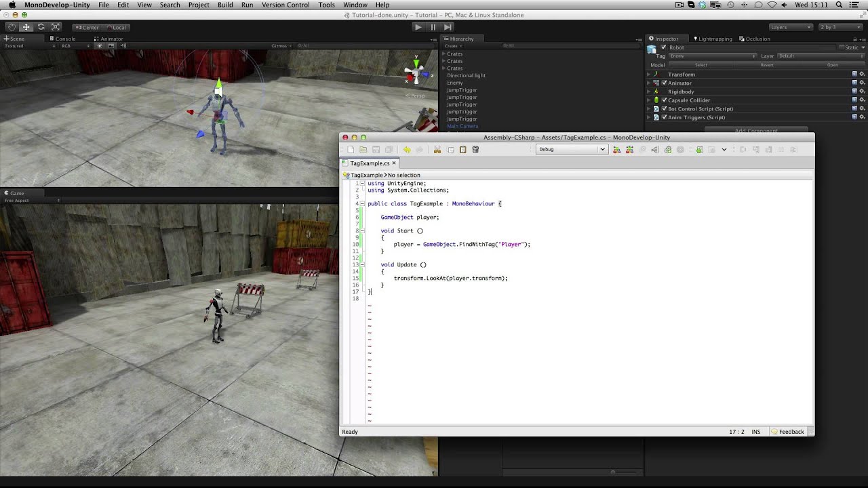This screenshot has width=868, height=488.
Task: Open Rigidbody component help book icon
Action: pos(854,91)
